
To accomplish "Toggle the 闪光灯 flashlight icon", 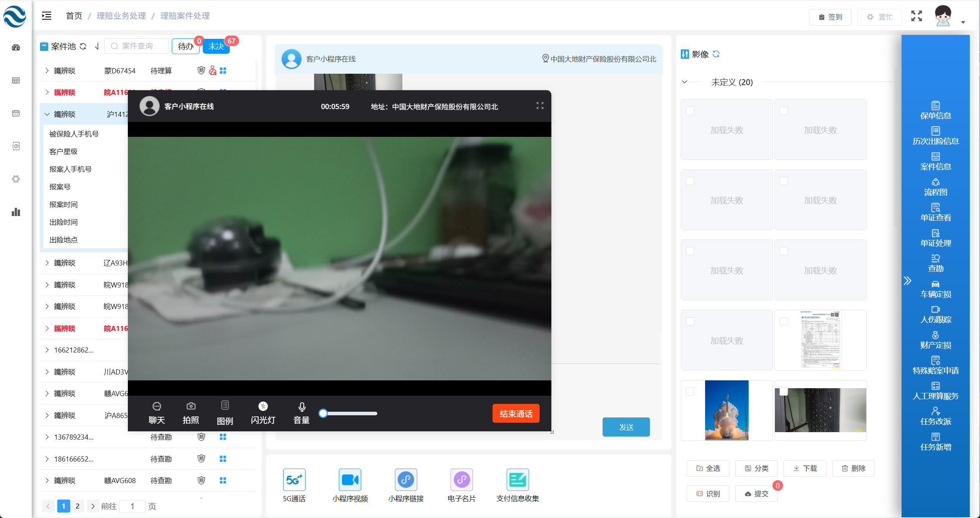I will coord(263,407).
